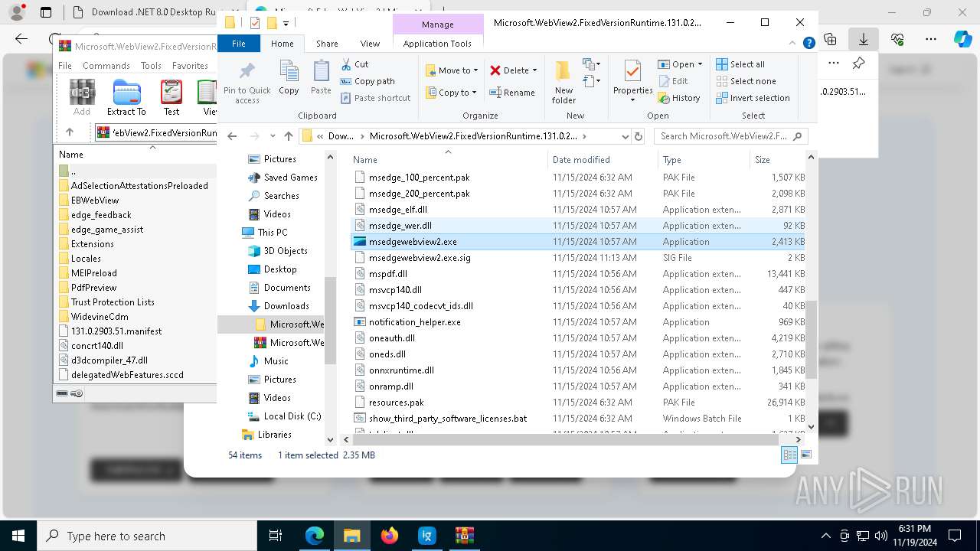Click the Paste ribbon icon
980x551 pixels.
click(x=321, y=77)
